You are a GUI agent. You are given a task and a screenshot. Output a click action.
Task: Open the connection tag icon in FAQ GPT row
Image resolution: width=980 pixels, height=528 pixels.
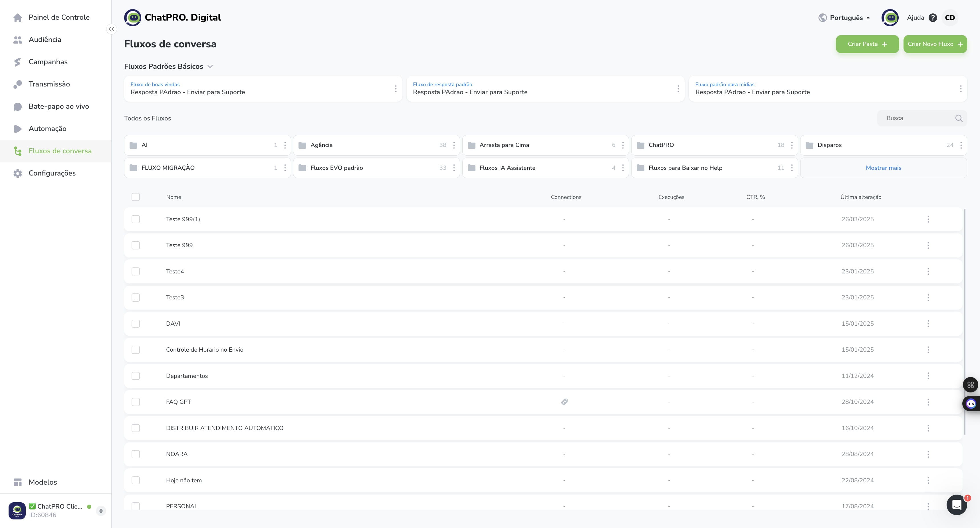[x=564, y=402]
